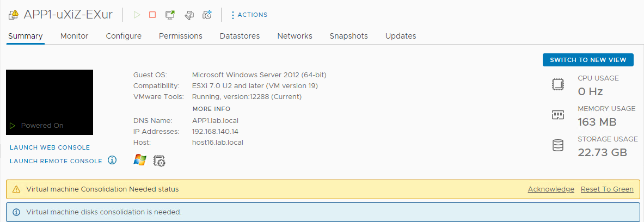The height and width of the screenshot is (222, 644).
Task: Select the Datastores tab
Action: [240, 36]
